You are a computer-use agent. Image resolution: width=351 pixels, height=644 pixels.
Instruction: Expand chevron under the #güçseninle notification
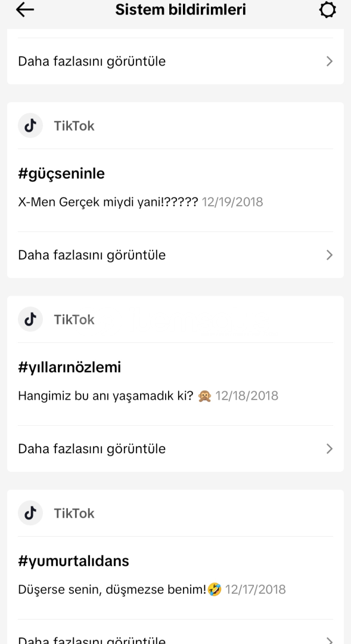pyautogui.click(x=329, y=255)
